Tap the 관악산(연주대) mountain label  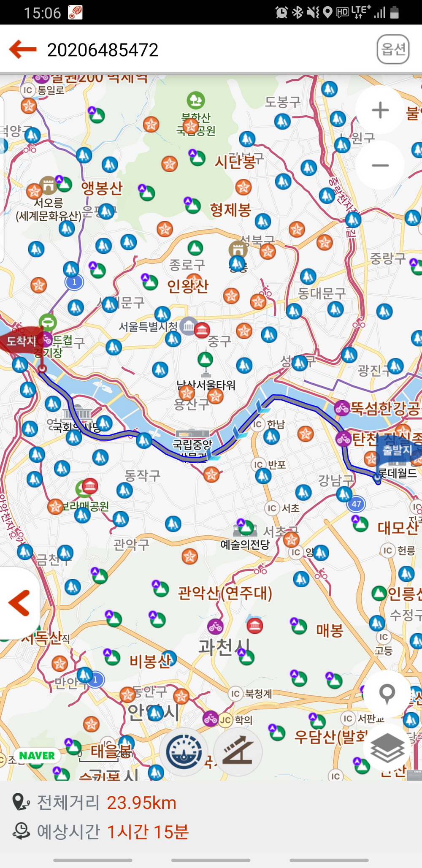[225, 593]
